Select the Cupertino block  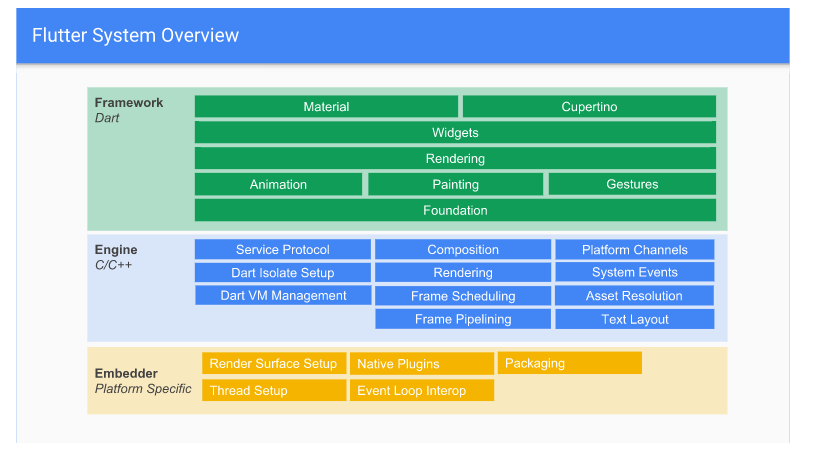pos(589,106)
